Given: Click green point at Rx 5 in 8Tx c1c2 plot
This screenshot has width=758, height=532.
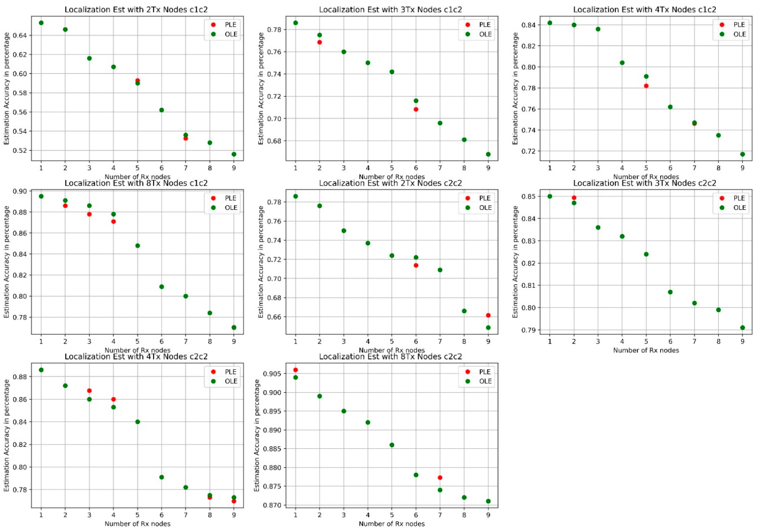Looking at the screenshot, I should pyautogui.click(x=138, y=246).
